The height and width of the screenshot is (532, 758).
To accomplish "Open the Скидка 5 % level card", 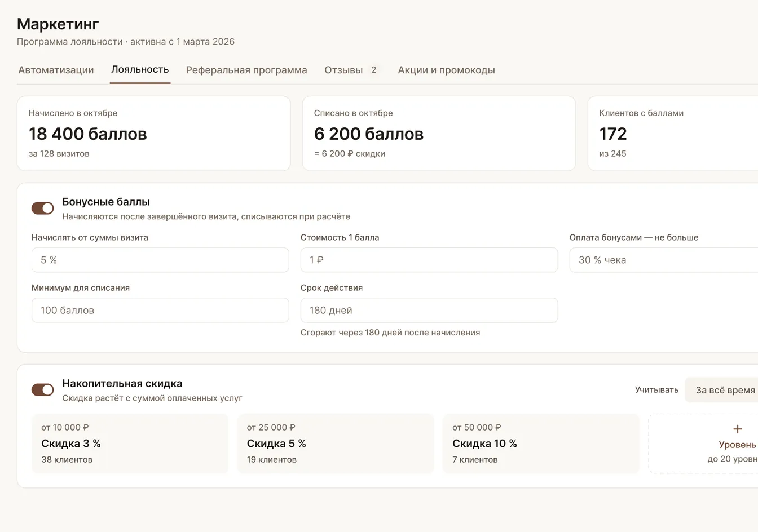I will pyautogui.click(x=336, y=444).
